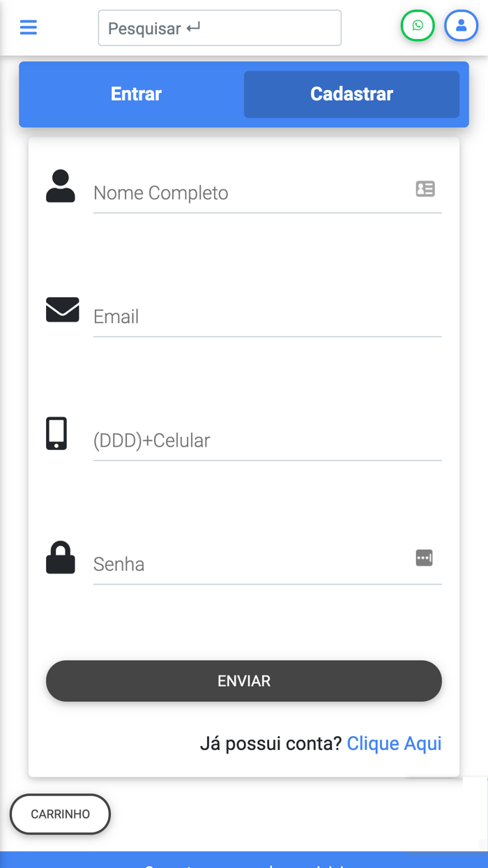Image resolution: width=488 pixels, height=868 pixels.
Task: Select the Cadastrar tab
Action: (x=351, y=94)
